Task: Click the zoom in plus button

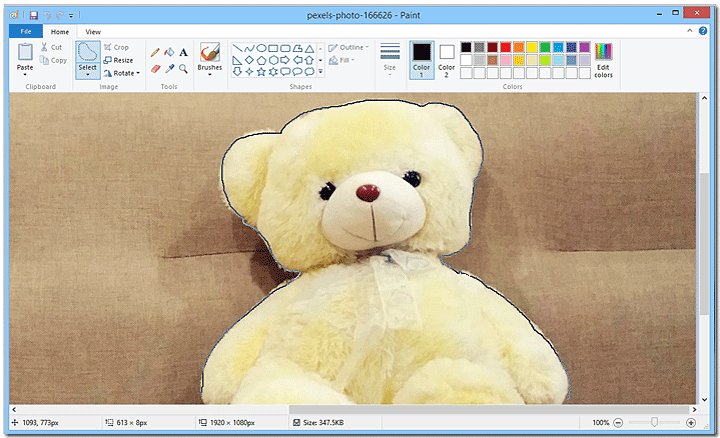Action: click(691, 422)
